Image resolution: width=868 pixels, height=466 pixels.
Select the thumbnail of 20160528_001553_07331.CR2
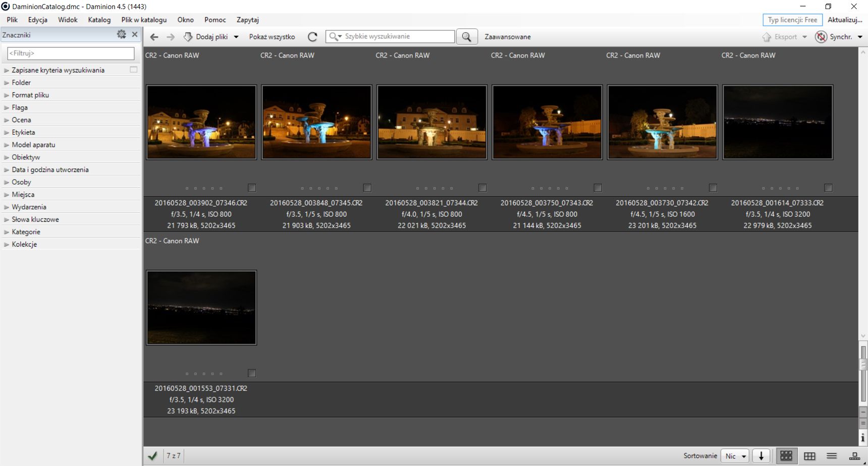(201, 307)
